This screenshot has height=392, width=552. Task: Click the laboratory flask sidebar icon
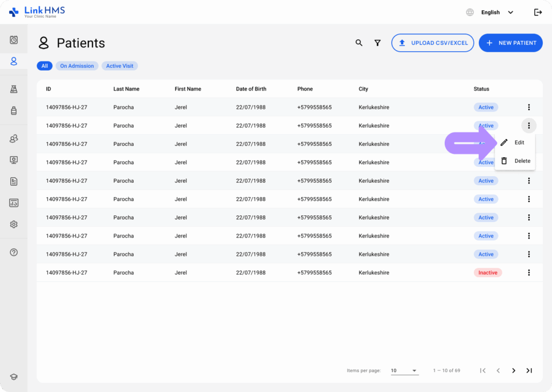point(14,89)
